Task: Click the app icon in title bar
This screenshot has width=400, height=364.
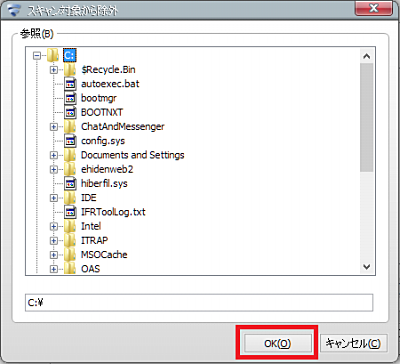Action: click(x=13, y=10)
